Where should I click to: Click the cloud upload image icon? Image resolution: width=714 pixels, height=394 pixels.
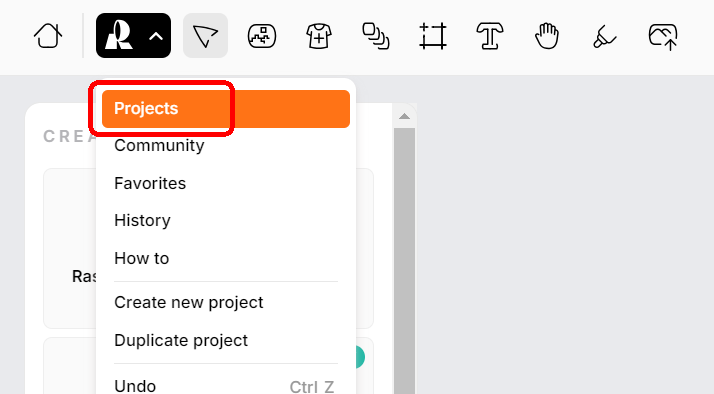[663, 36]
